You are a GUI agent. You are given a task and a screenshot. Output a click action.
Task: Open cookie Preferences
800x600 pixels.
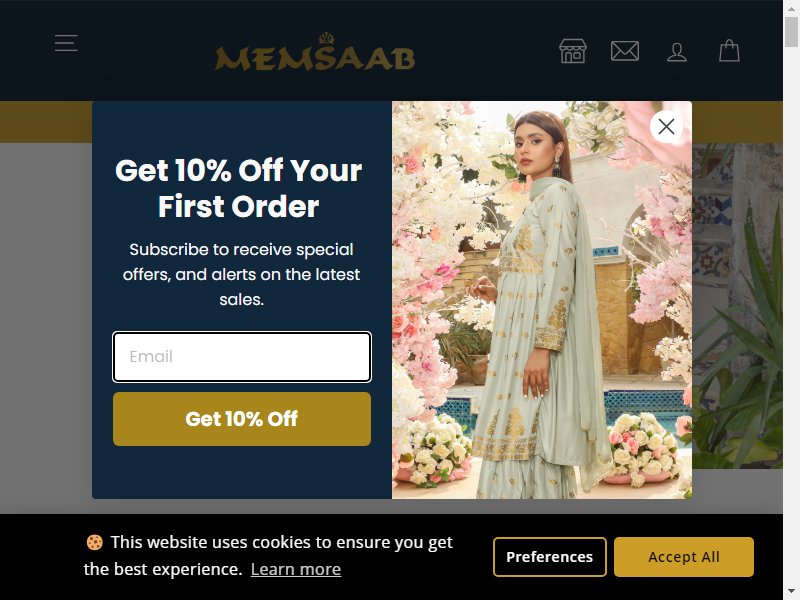click(549, 557)
